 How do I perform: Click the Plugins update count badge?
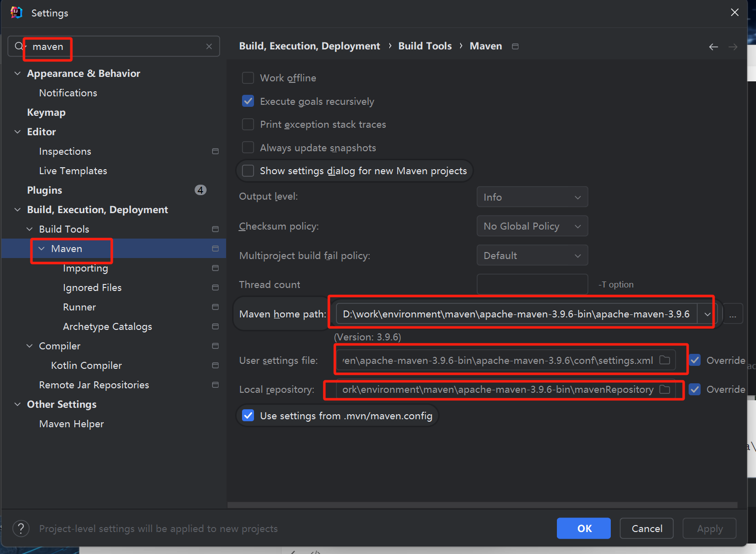tap(201, 190)
